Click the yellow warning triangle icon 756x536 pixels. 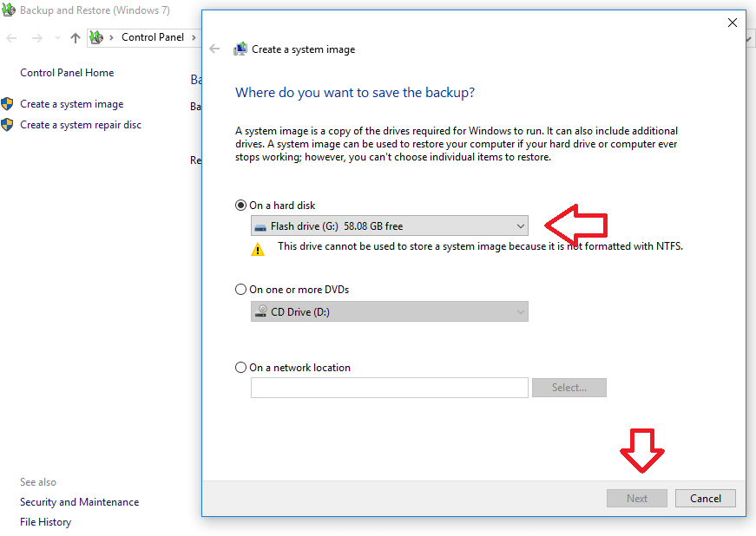click(258, 249)
